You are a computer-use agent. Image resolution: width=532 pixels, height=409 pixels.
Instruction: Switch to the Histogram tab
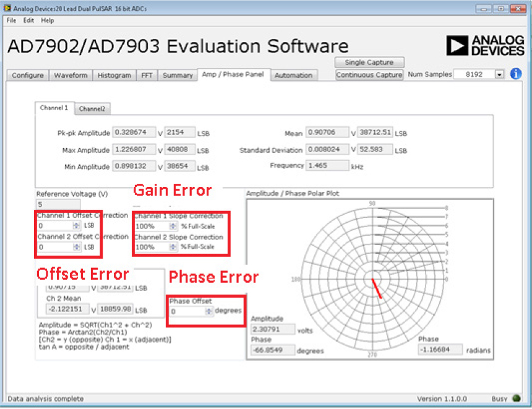pyautogui.click(x=114, y=75)
